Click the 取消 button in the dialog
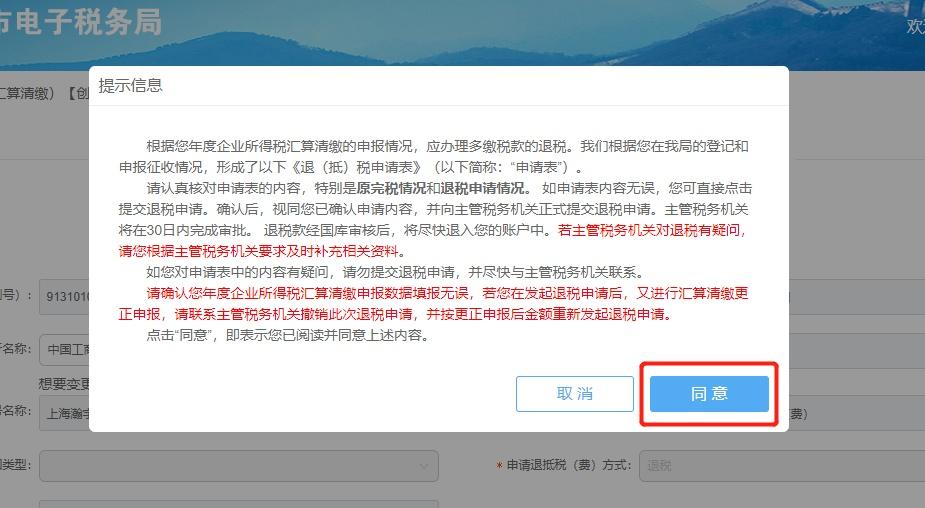This screenshot has width=925, height=508. [575, 394]
